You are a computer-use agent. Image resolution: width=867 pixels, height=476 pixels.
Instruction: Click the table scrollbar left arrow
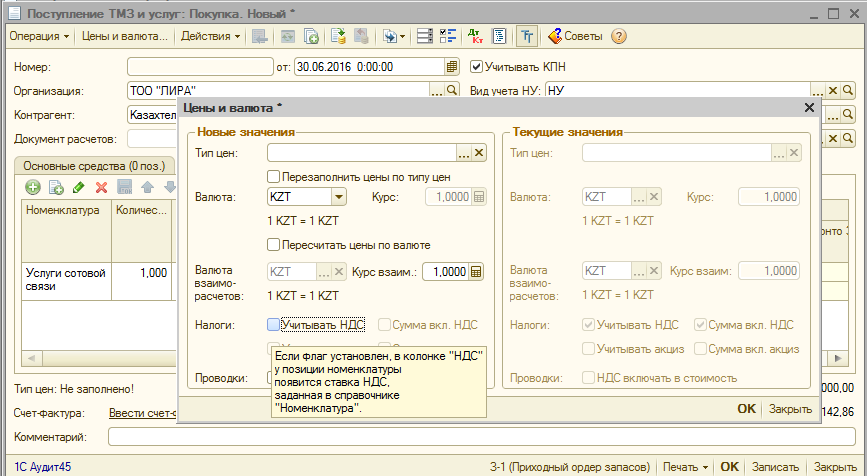point(30,358)
